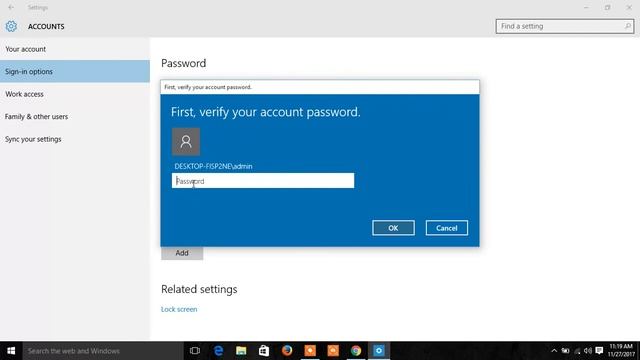
Task: Open the Windows Store taskbar icon
Action: click(264, 351)
